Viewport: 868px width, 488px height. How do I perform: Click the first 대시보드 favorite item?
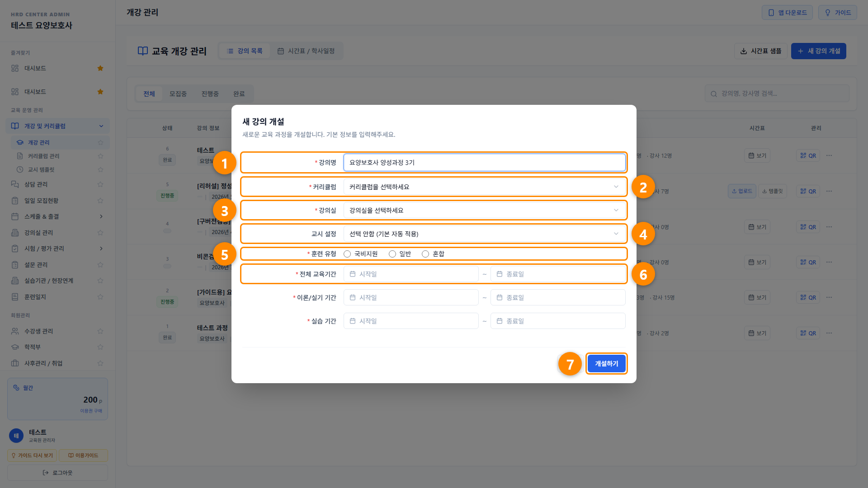[x=57, y=68]
